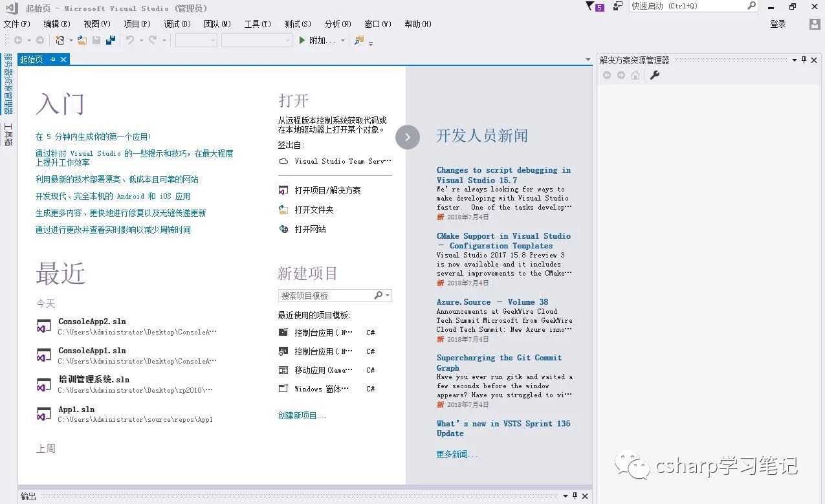Screen dimensions: 825x504
Task: Open the CMake Support in Visual Studio news link
Action: tap(503, 241)
